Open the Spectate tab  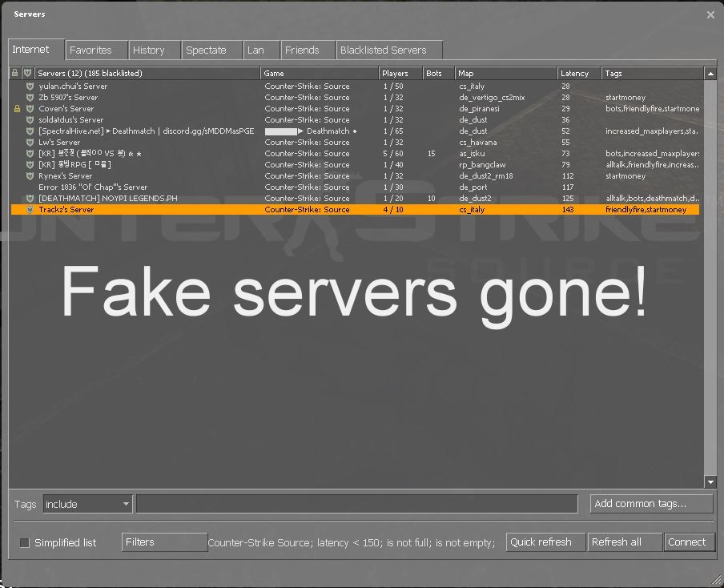click(x=212, y=50)
